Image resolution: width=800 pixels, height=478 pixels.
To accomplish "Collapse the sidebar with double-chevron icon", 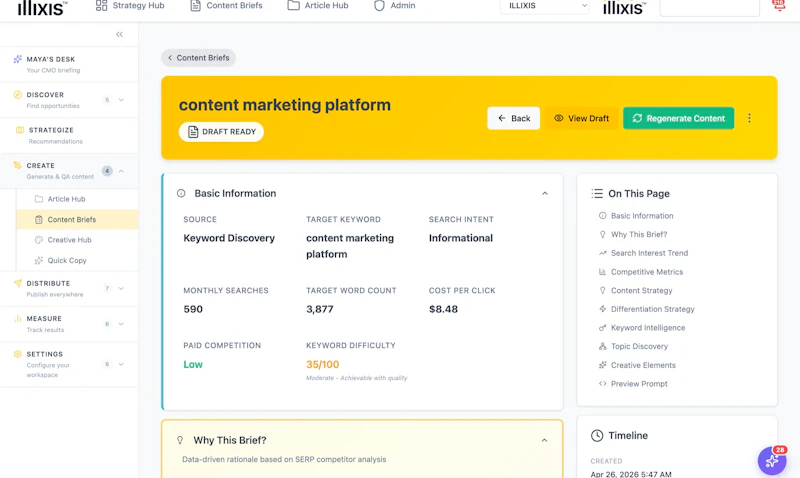I will pos(119,35).
